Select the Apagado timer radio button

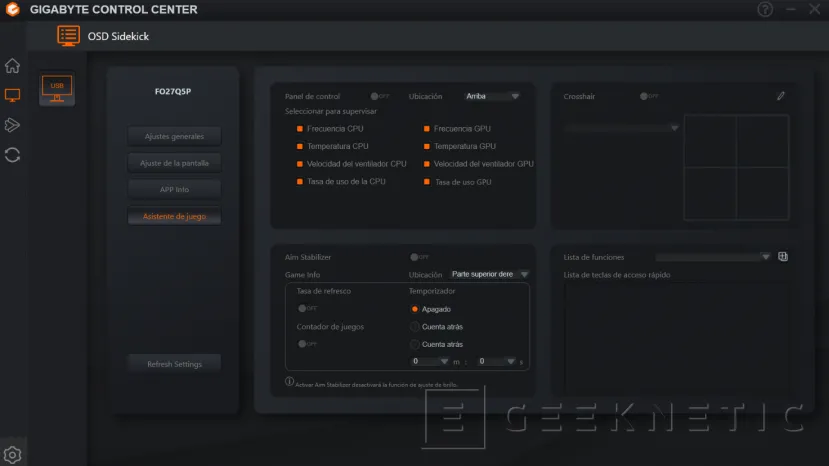(415, 309)
